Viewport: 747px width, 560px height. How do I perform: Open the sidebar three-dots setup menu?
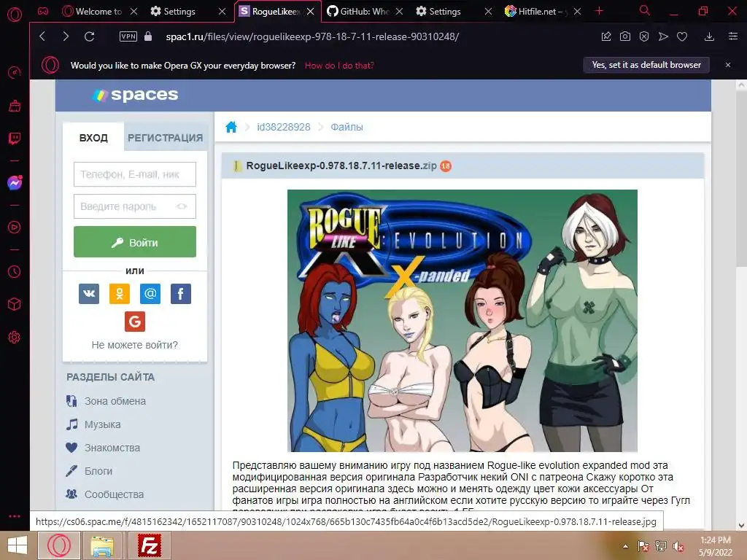(x=15, y=516)
